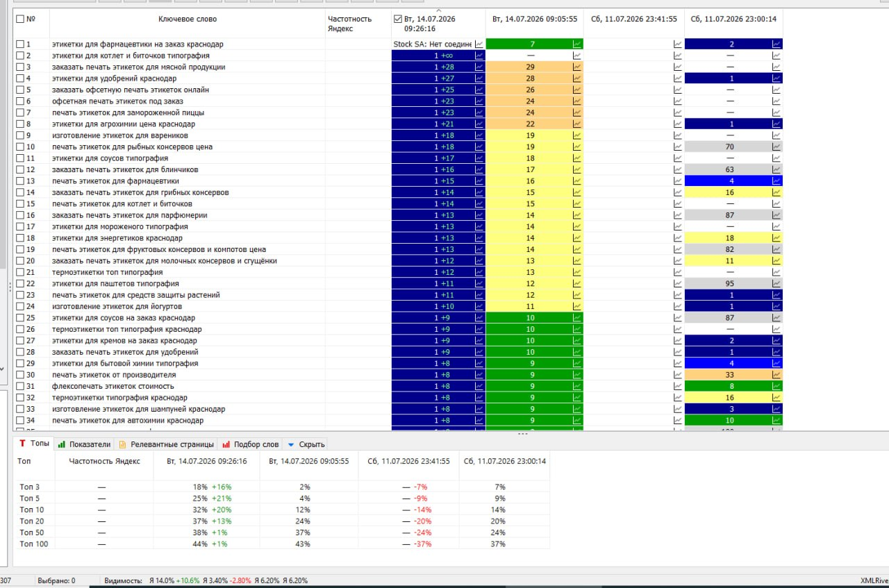Click row 18 chart icon in 23:00:14 column
This screenshot has width=889, height=588.
pyautogui.click(x=776, y=238)
